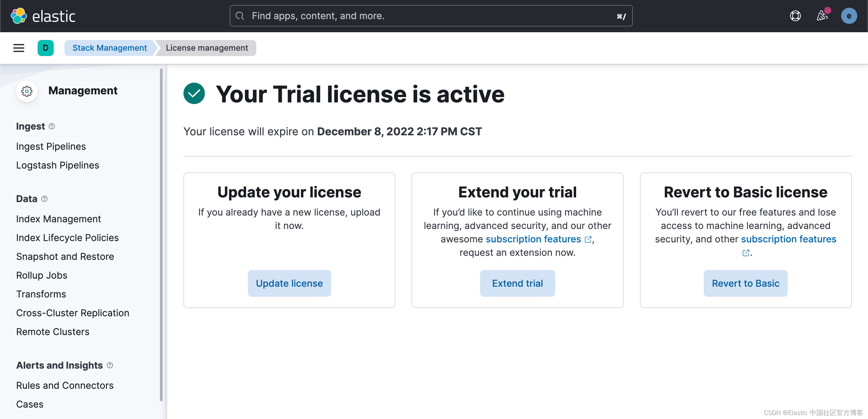Click the Extend trial button
This screenshot has height=419, width=868.
coord(517,283)
